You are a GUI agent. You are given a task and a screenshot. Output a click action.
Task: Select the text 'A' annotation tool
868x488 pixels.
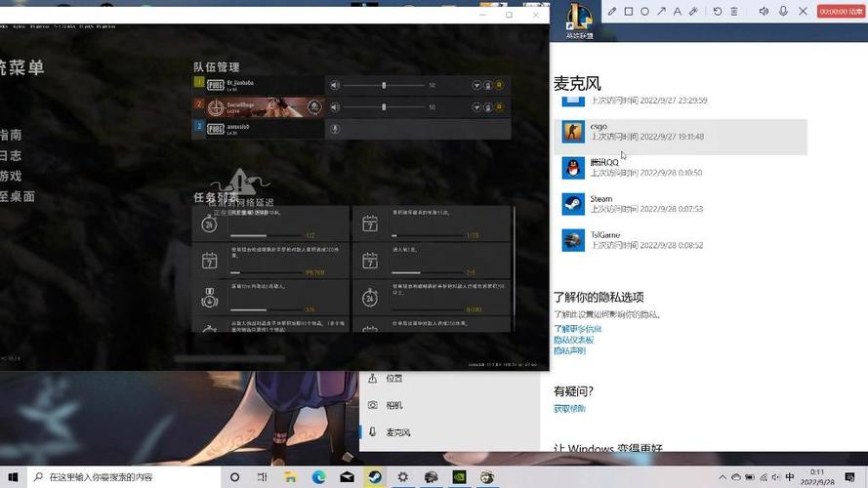(677, 11)
